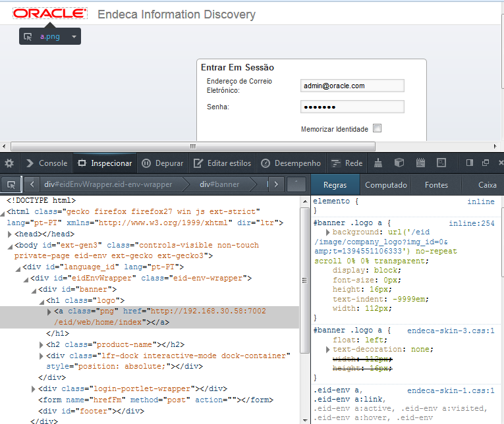Click the dock to side icon

click(470, 163)
